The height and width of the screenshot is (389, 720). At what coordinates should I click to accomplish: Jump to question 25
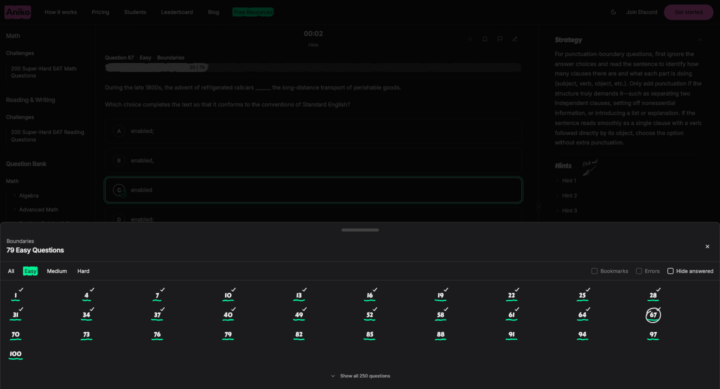point(582,295)
